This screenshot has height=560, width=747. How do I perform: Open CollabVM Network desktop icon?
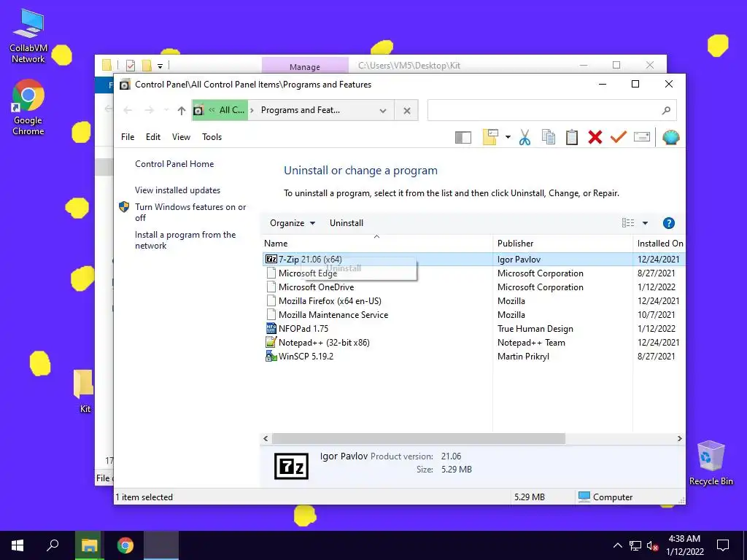(28, 36)
